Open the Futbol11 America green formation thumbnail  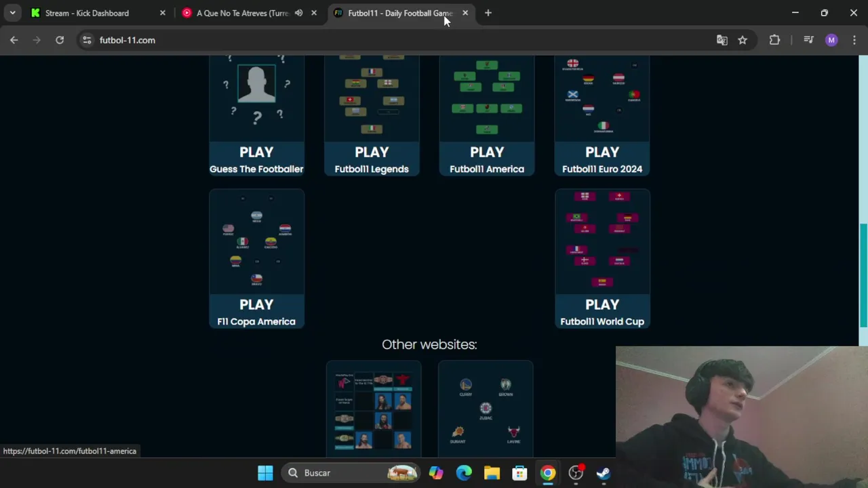[x=487, y=98]
